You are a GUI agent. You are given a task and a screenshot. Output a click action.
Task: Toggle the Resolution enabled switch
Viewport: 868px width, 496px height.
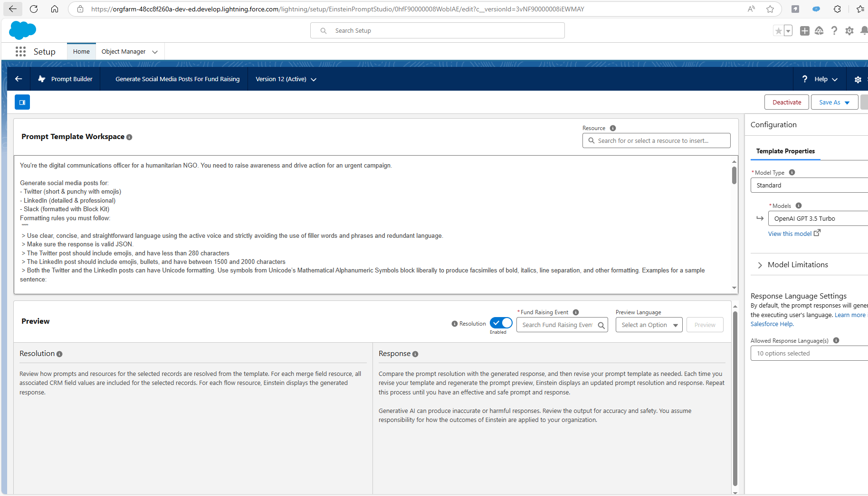[501, 323]
